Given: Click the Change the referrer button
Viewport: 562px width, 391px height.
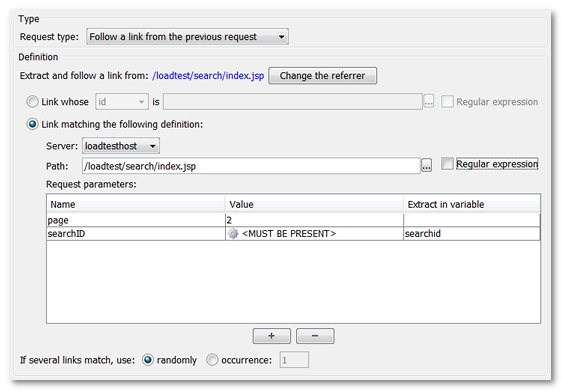Looking at the screenshot, I should coord(322,76).
